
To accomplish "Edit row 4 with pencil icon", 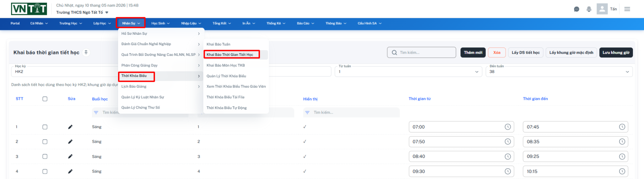I will [x=70, y=171].
